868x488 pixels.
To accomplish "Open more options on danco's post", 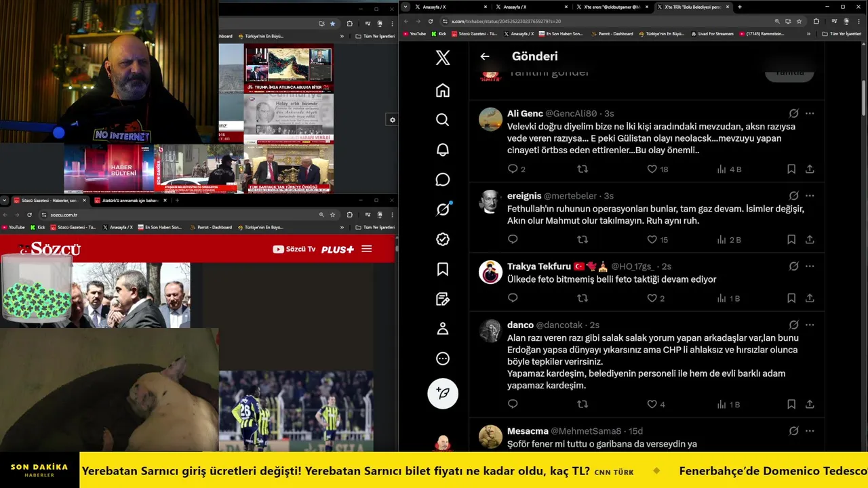I will click(810, 325).
